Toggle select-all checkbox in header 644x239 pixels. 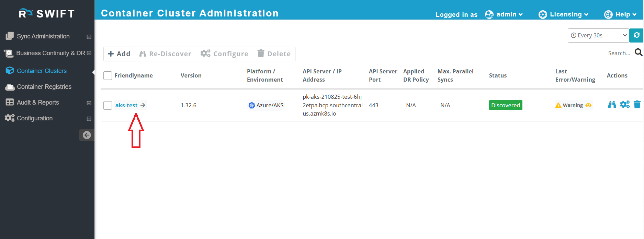[108, 75]
